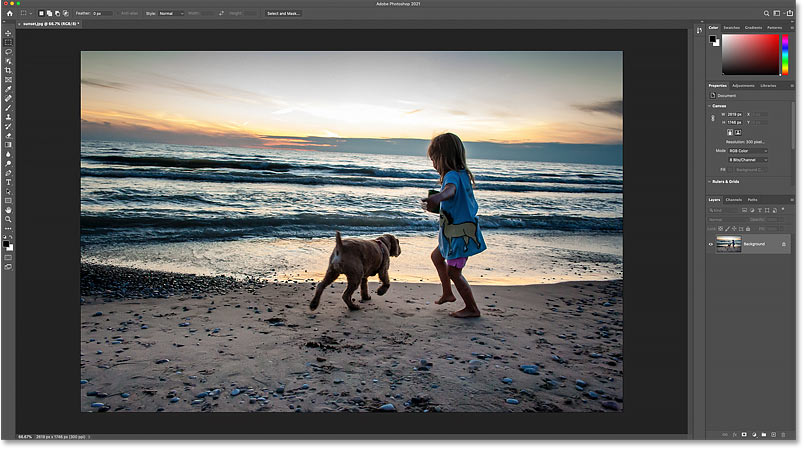Click the canvas Width value field

[x=735, y=114]
